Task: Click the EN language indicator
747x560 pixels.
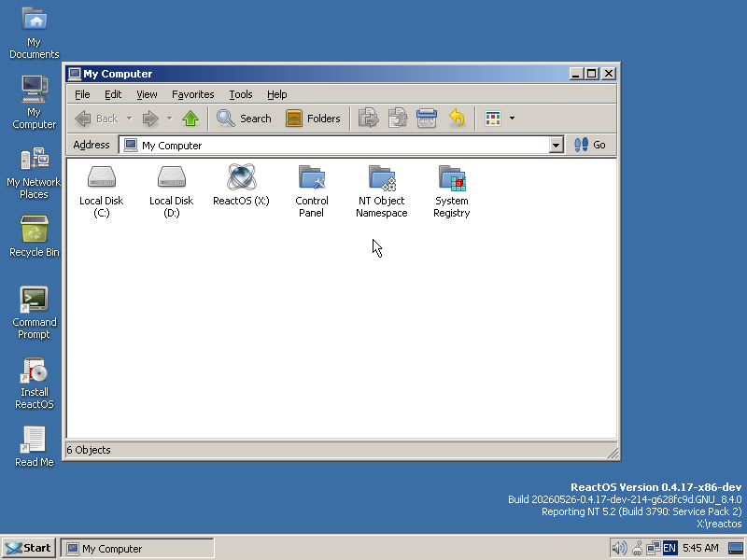Action: (669, 548)
